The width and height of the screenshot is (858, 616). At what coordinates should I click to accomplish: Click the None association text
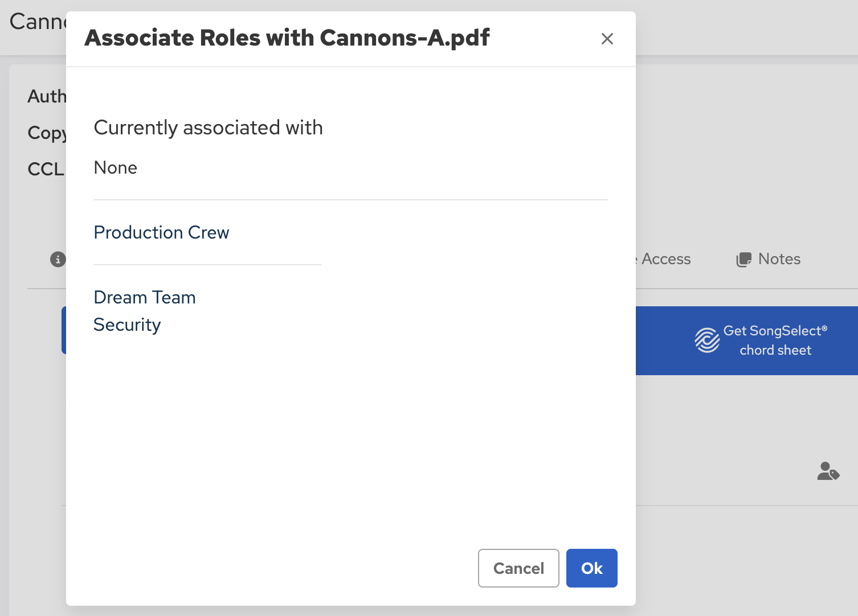(116, 168)
